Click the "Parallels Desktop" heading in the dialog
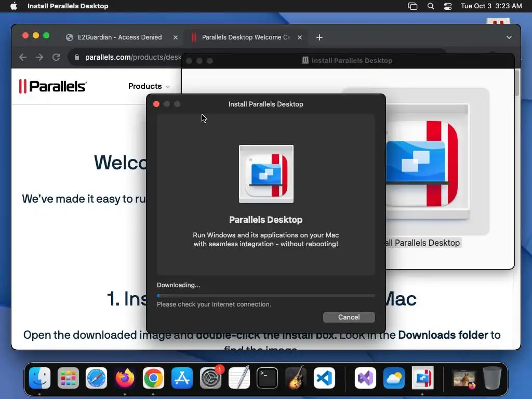This screenshot has height=399, width=532. pos(265,220)
